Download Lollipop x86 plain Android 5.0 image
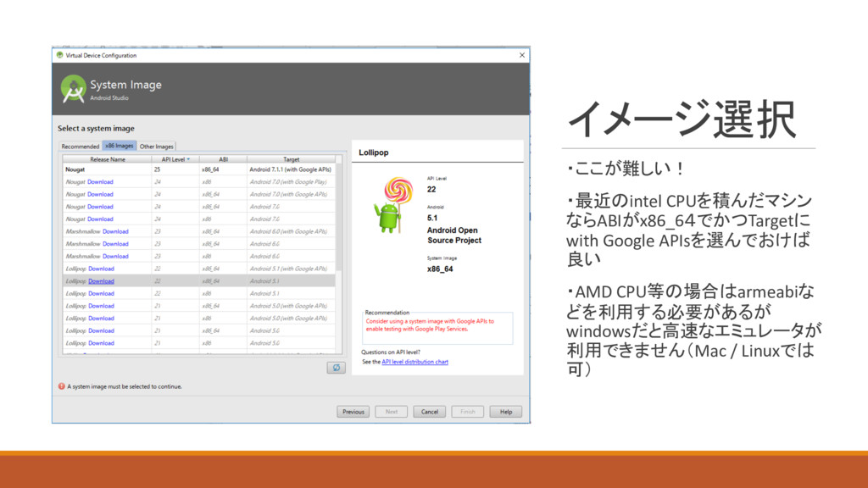 [102, 343]
